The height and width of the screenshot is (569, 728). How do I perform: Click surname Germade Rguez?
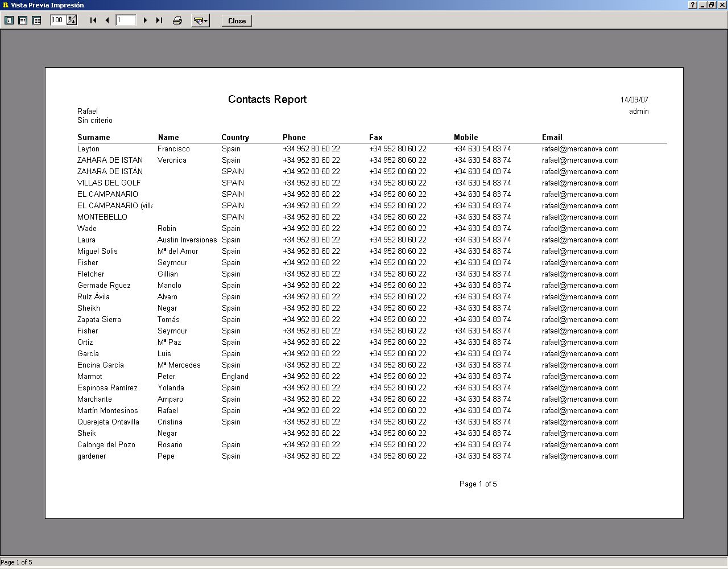(x=104, y=286)
